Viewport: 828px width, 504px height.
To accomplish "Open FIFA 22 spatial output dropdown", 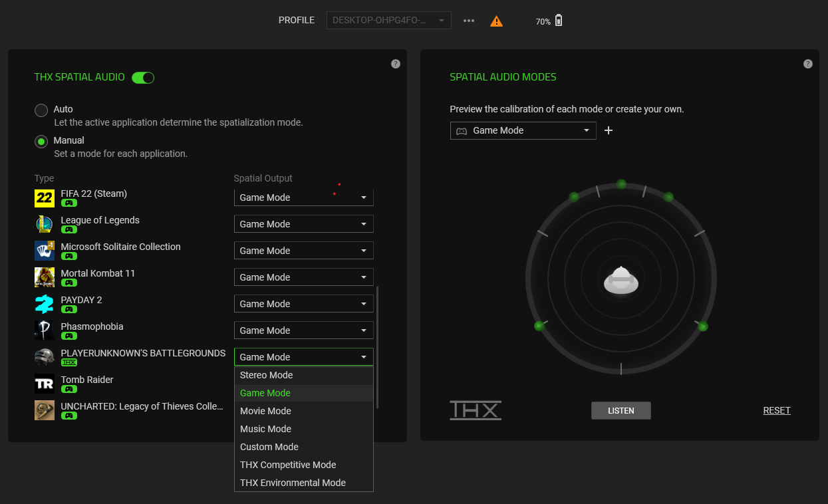I will (x=304, y=197).
